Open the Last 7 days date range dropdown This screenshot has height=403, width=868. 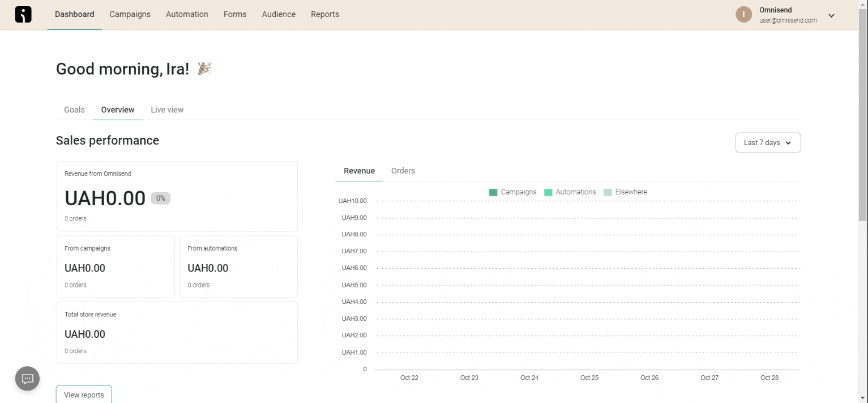click(x=768, y=143)
